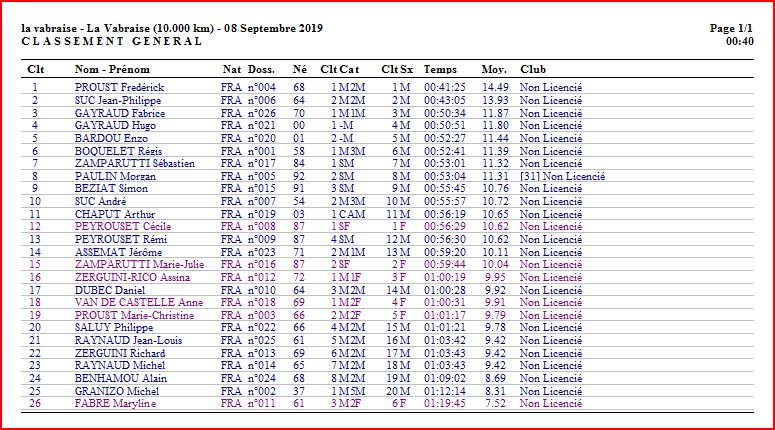
Task: Click the time 01:12:14
Action: pyautogui.click(x=445, y=391)
